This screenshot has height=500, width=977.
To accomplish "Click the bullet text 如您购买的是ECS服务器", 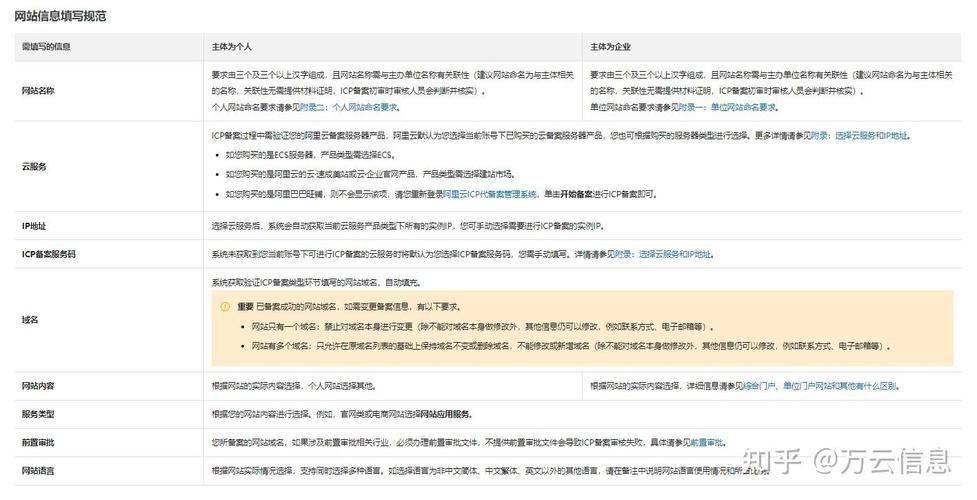I will 310,155.
